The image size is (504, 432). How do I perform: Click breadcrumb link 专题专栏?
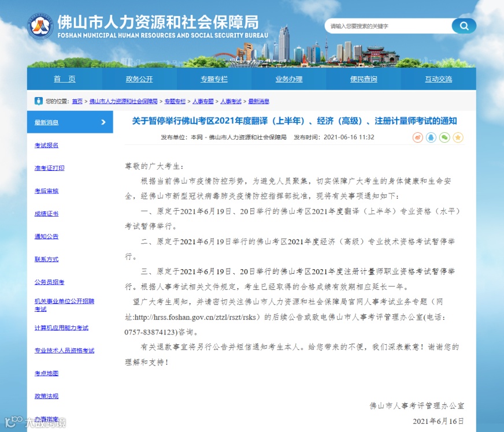[175, 102]
